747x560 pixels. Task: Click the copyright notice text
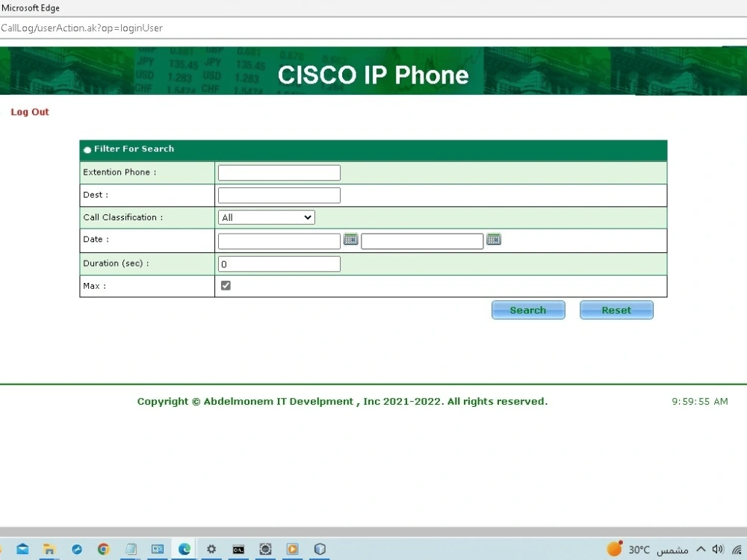343,402
